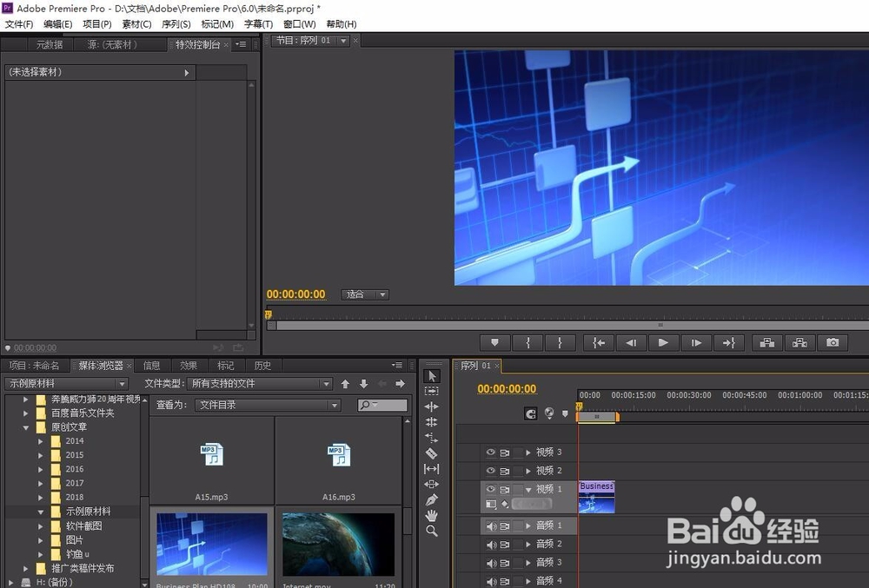This screenshot has width=869, height=588.
Task: Select the Ripple Edit tool
Action: 432,406
